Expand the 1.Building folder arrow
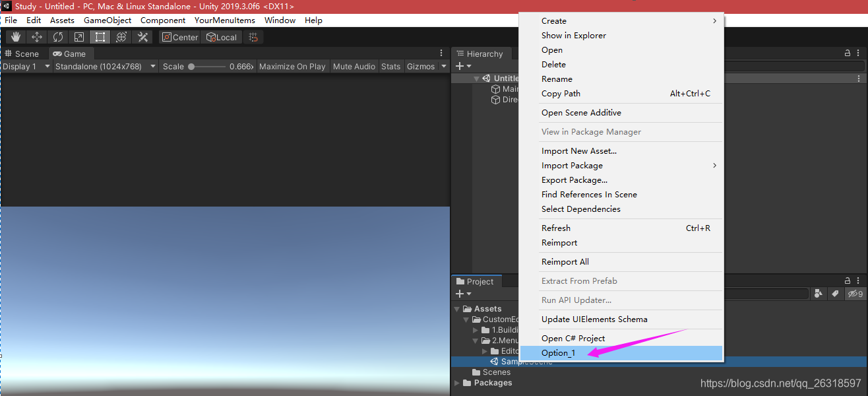Image resolution: width=868 pixels, height=396 pixels. (476, 330)
